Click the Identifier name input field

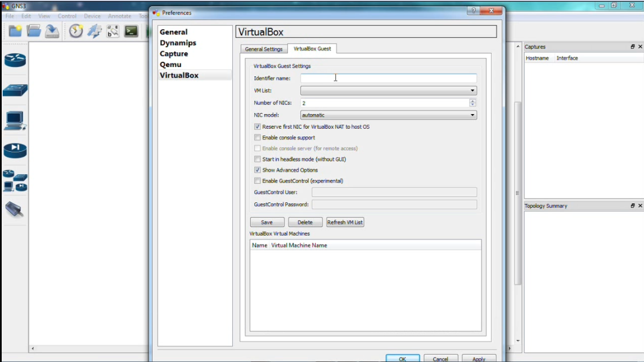coord(389,78)
